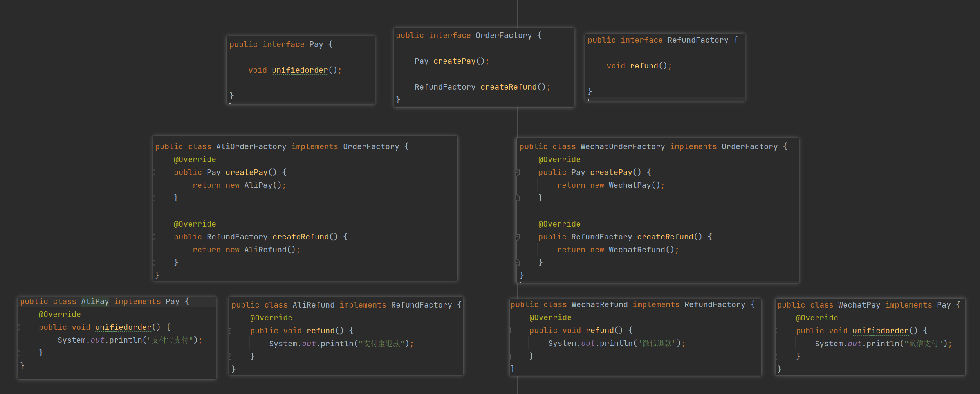The image size is (980, 394).
Task: Click WechatPay class name in its declaration
Action: click(859, 305)
